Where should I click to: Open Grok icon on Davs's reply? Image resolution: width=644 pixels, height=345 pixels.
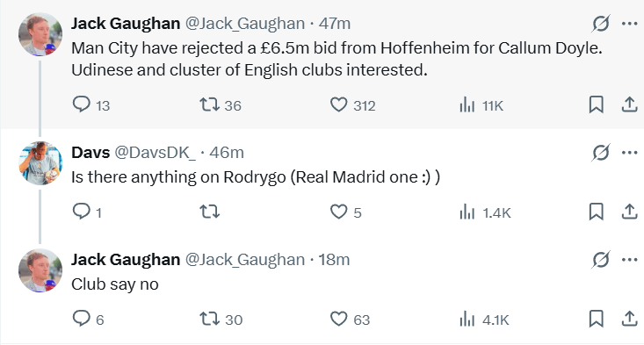click(600, 153)
